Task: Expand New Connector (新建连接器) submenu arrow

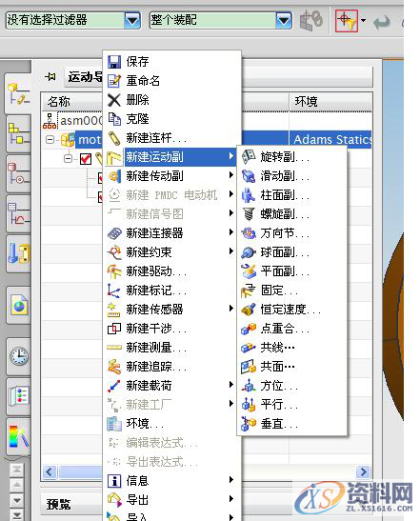Action: [x=231, y=231]
